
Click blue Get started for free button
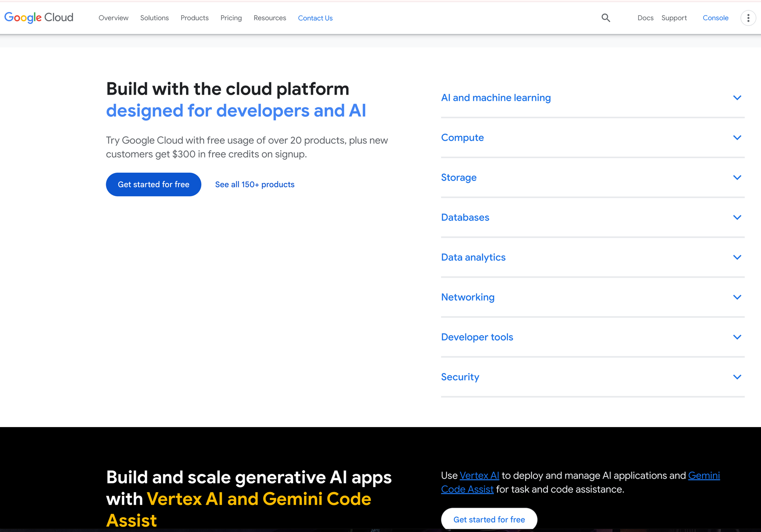(x=153, y=184)
